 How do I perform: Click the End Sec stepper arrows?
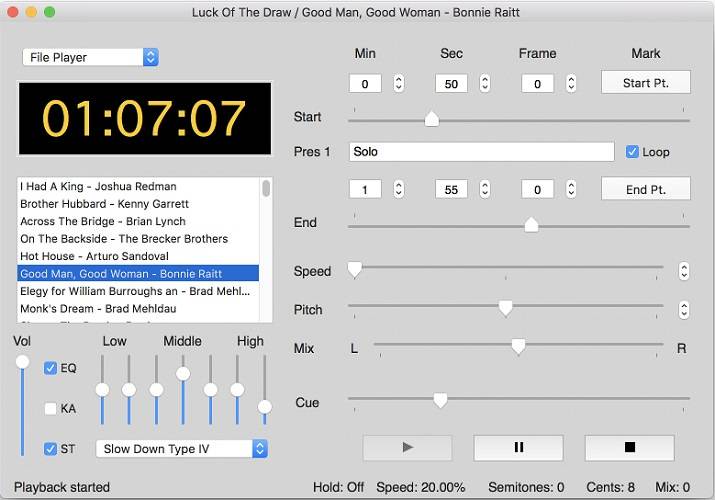(485, 189)
